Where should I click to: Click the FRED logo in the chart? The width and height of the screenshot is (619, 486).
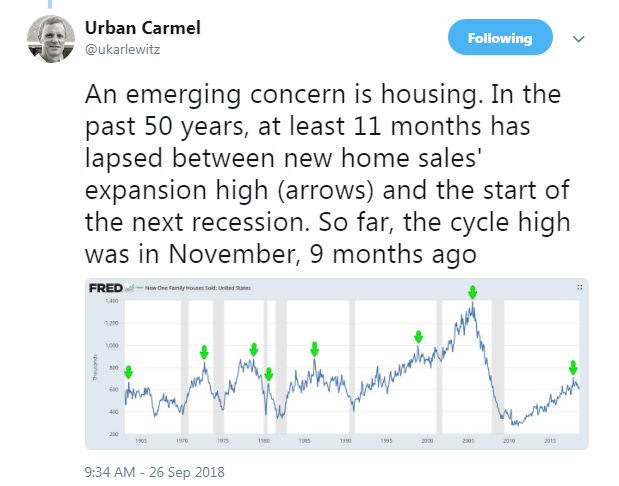click(106, 288)
